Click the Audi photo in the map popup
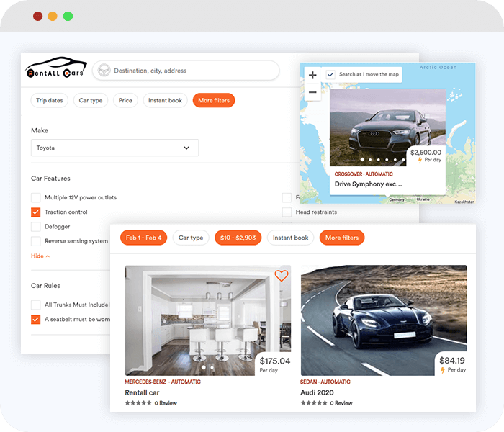 tap(387, 127)
